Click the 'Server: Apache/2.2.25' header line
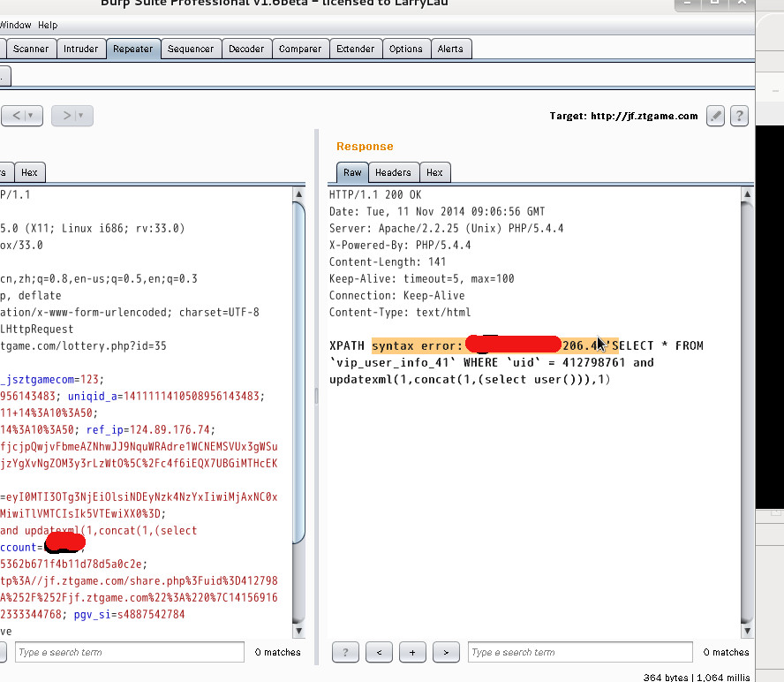Image resolution: width=784 pixels, height=682 pixels. click(x=446, y=228)
